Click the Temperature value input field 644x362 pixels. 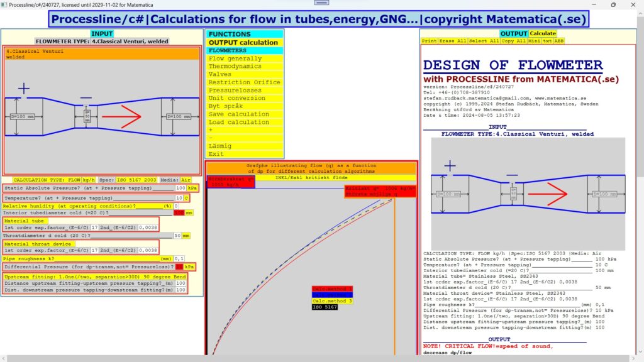pos(178,198)
